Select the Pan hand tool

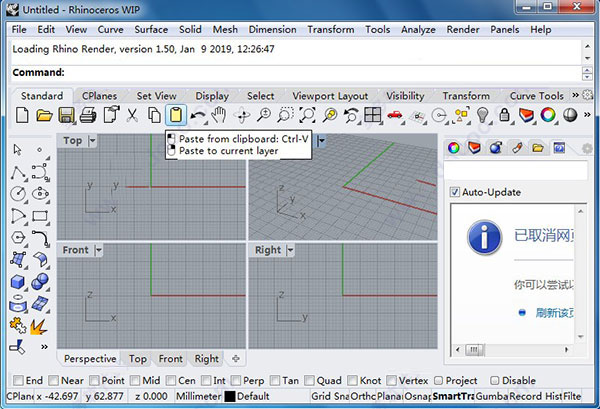pos(219,115)
